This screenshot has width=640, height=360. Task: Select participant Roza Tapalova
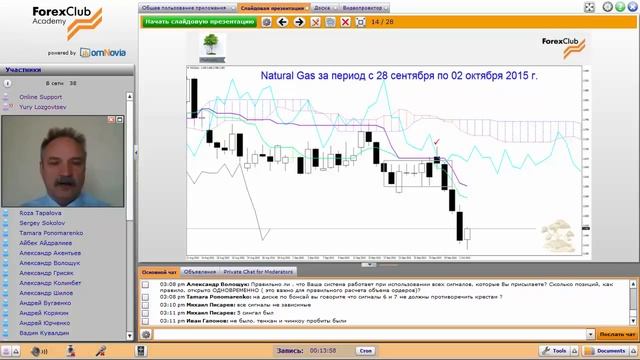40,213
